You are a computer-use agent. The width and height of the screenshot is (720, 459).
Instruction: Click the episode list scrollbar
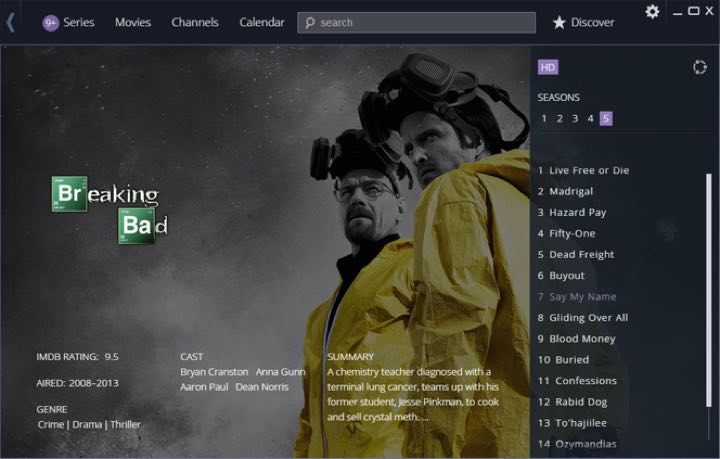pos(709,300)
